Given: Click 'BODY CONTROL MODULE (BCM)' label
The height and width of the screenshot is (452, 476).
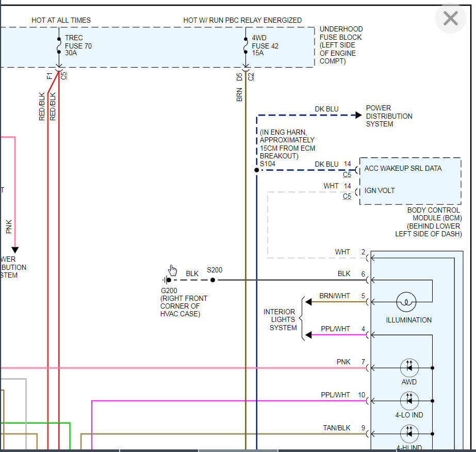Looking at the screenshot, I should tap(434, 214).
